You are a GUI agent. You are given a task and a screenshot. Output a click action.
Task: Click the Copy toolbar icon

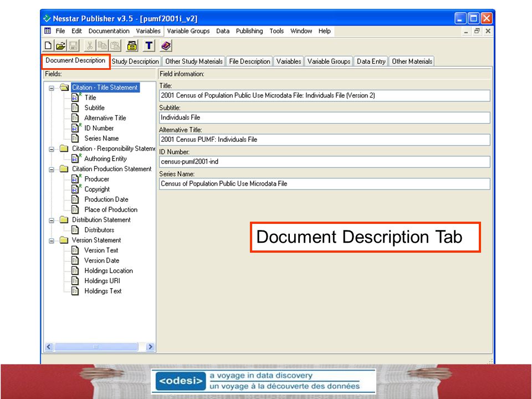point(102,45)
